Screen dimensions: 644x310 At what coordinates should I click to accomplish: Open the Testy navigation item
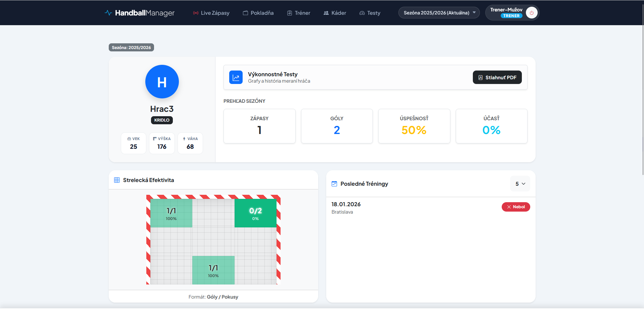370,13
